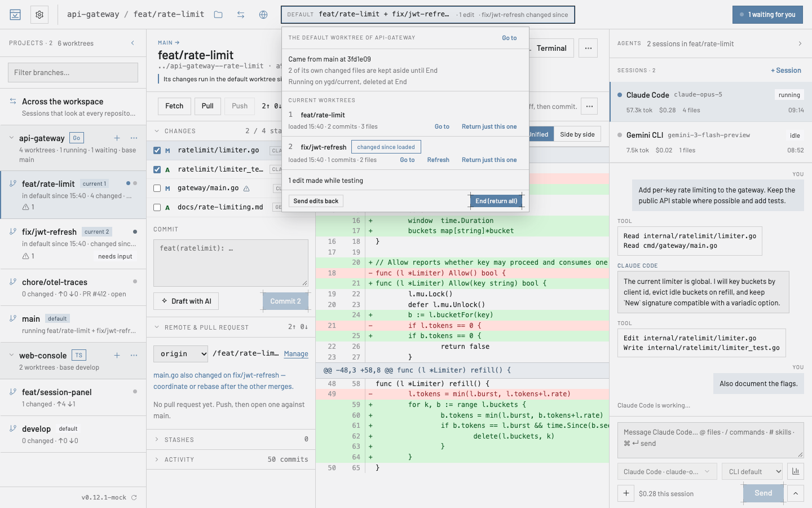The image size is (812, 508).
Task: Click the warning icon on gateway/main.go
Action: point(246,189)
